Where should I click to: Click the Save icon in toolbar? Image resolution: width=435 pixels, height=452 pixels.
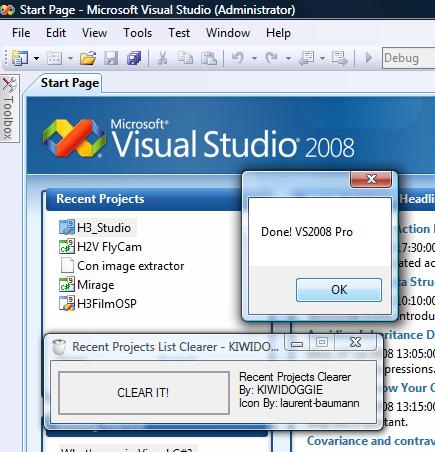pyautogui.click(x=111, y=58)
